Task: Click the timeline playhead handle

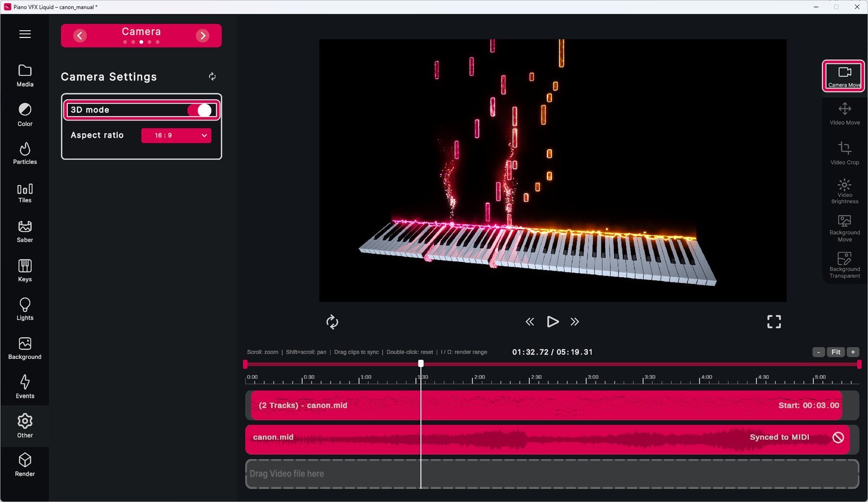Action: point(421,364)
